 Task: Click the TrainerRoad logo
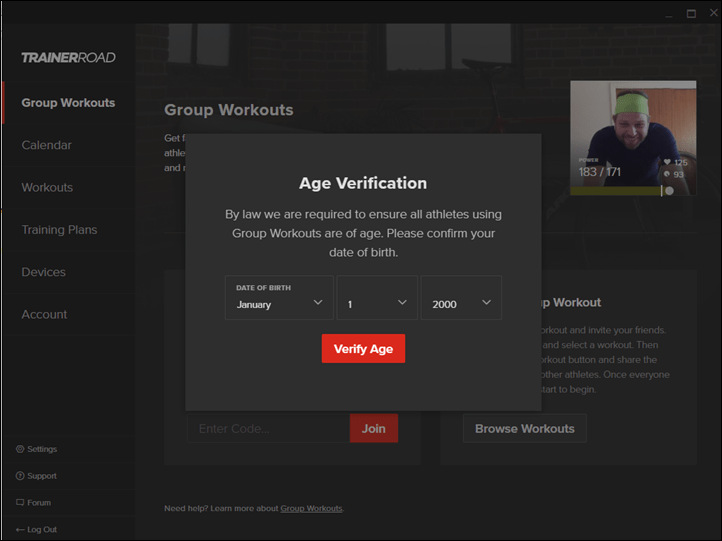click(x=68, y=58)
